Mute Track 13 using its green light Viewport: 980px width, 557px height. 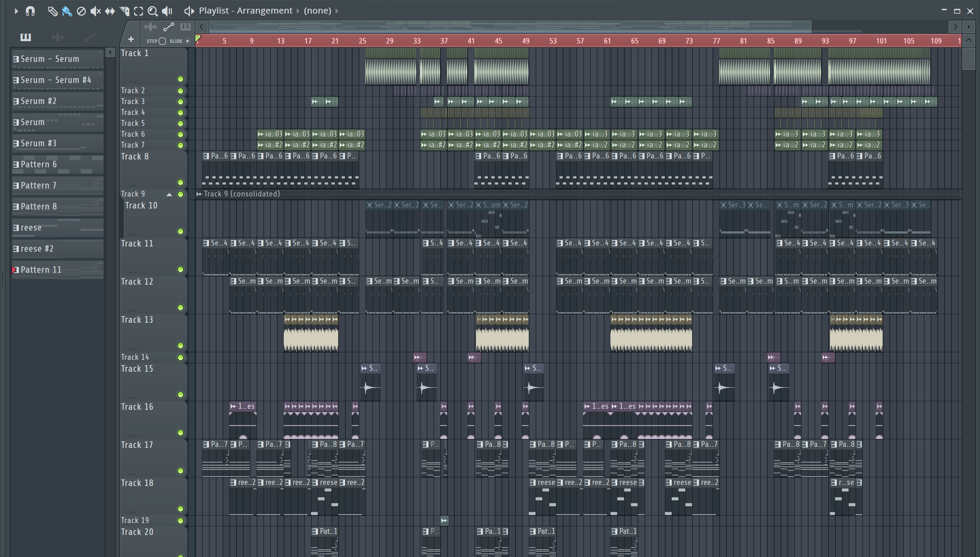coord(180,346)
